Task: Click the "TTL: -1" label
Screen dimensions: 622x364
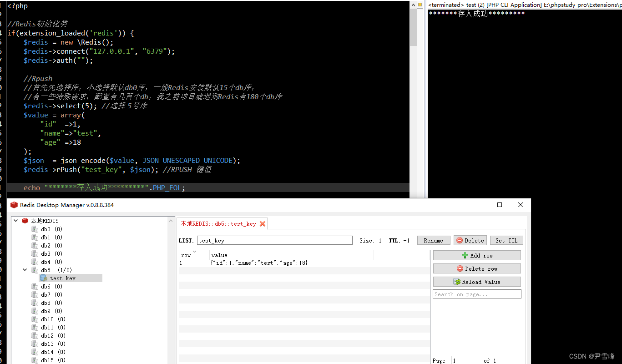Action: [399, 240]
